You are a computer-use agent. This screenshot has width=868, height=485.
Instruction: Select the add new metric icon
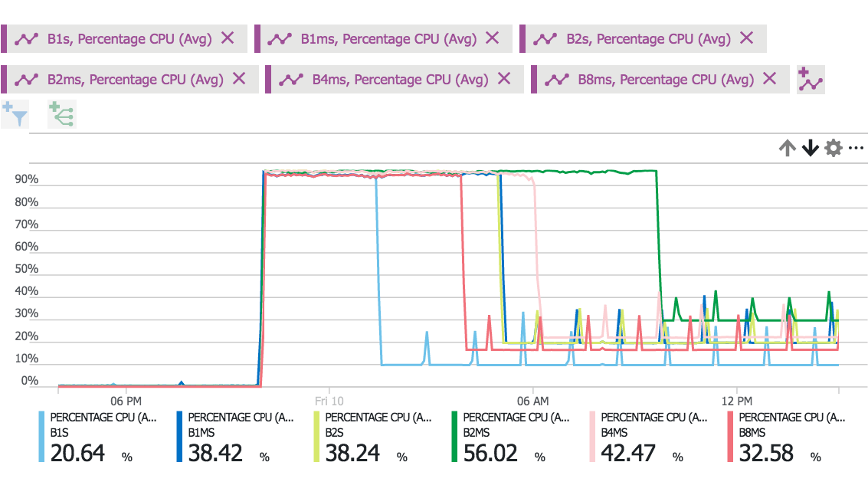[x=809, y=79]
